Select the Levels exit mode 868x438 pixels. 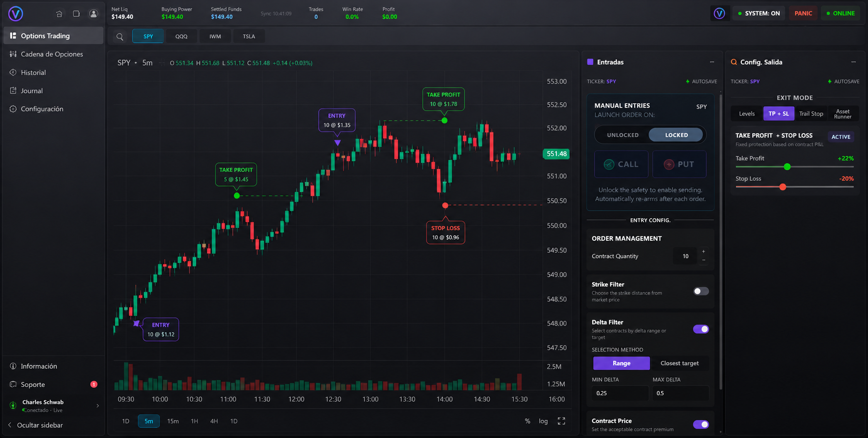(747, 114)
